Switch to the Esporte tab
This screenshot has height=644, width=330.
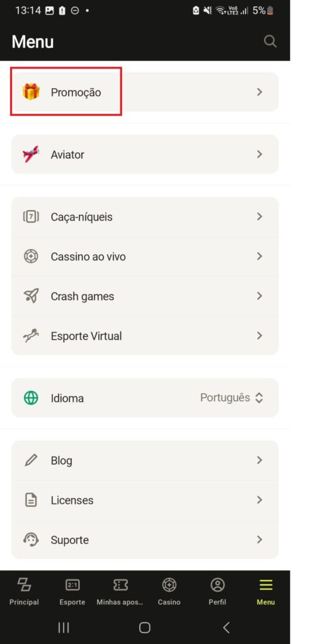pos(72,592)
